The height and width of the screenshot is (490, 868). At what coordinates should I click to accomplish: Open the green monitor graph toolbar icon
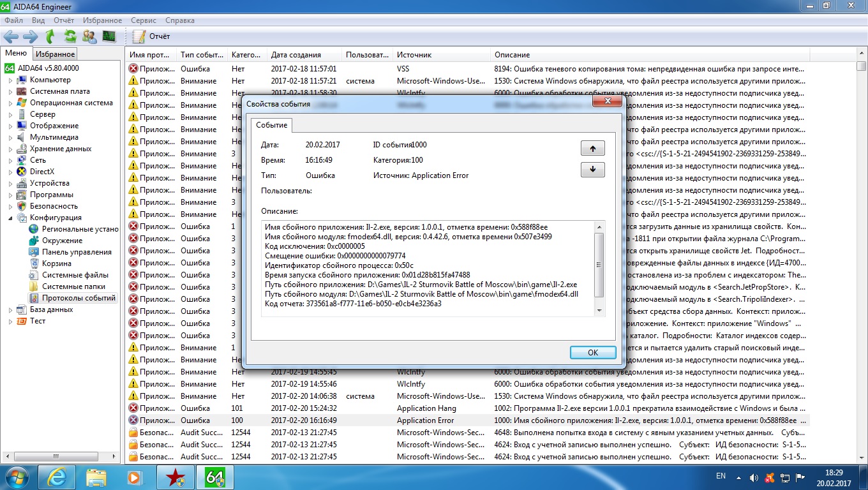109,36
